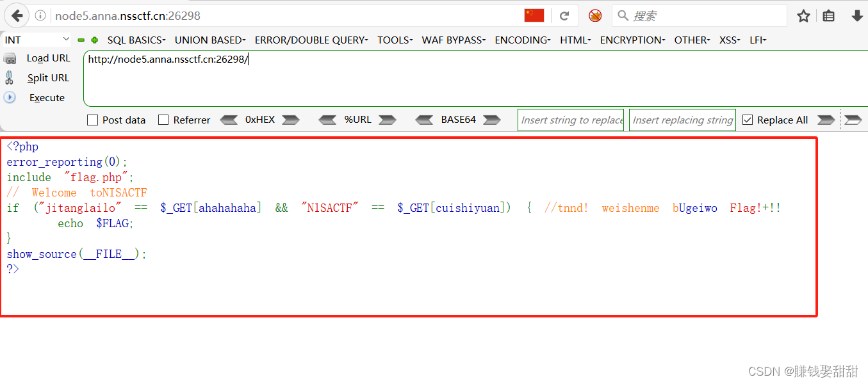Click the include "flag.php" code line
868x384 pixels.
click(70, 177)
